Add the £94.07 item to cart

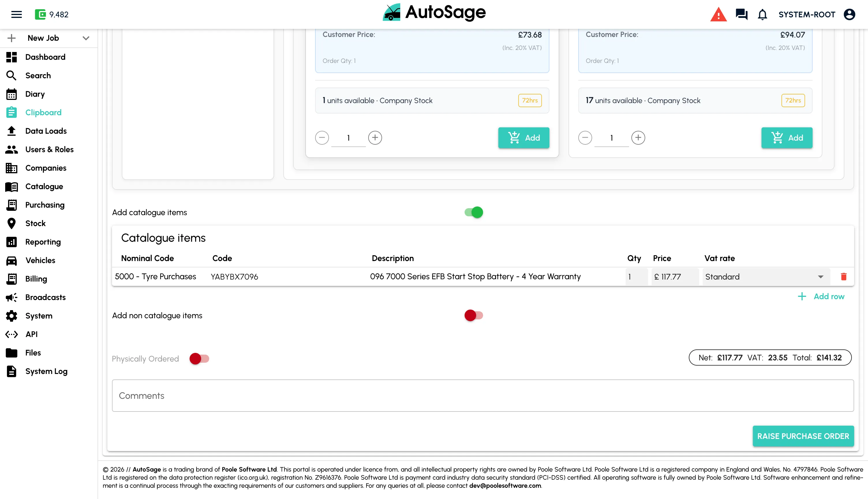787,138
